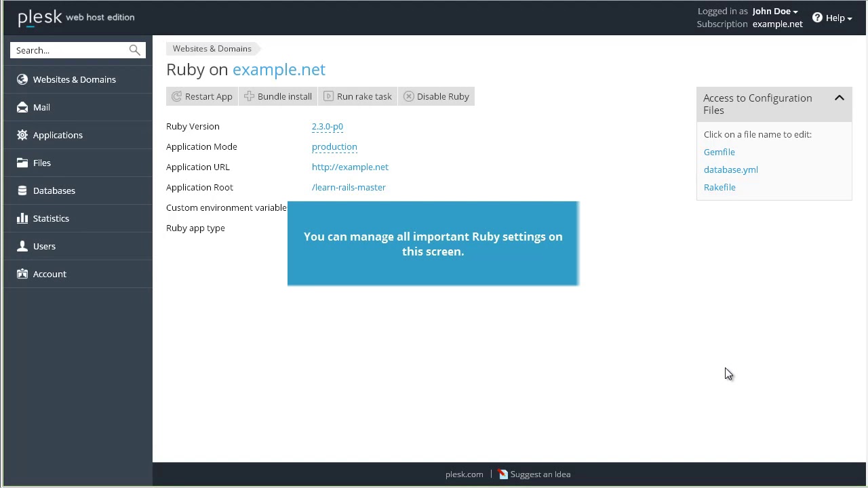Image resolution: width=868 pixels, height=488 pixels.
Task: Click the Custom environment variable label
Action: 226,207
